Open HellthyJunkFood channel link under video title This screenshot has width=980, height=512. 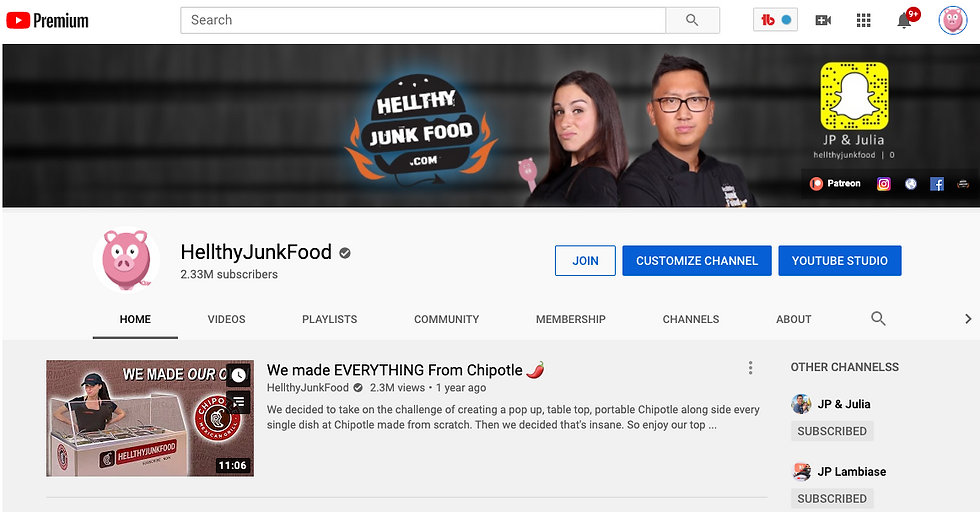point(308,388)
